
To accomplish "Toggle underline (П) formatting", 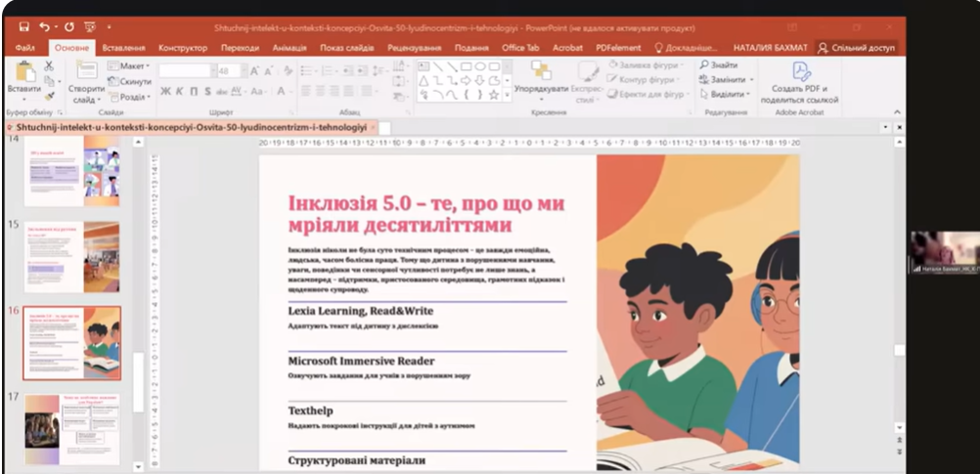I will coord(193,92).
